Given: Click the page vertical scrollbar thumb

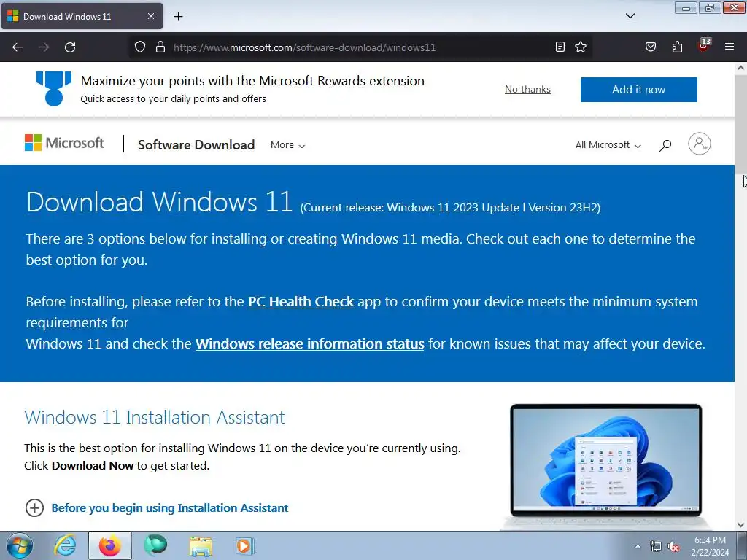Looking at the screenshot, I should click(740, 124).
